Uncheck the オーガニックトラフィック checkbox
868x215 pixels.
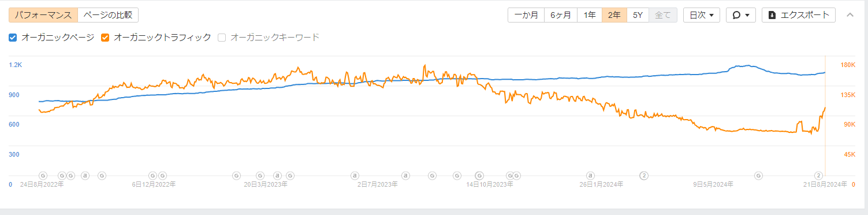click(x=105, y=38)
